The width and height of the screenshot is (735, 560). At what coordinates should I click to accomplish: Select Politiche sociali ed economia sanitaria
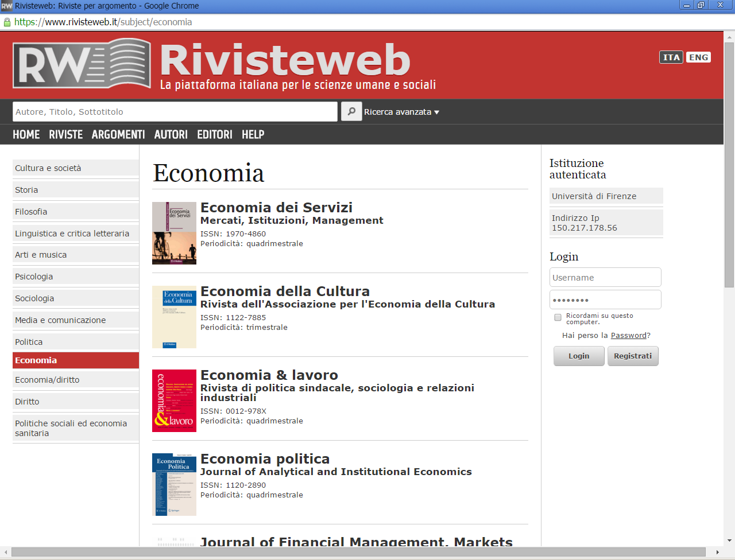click(x=76, y=428)
